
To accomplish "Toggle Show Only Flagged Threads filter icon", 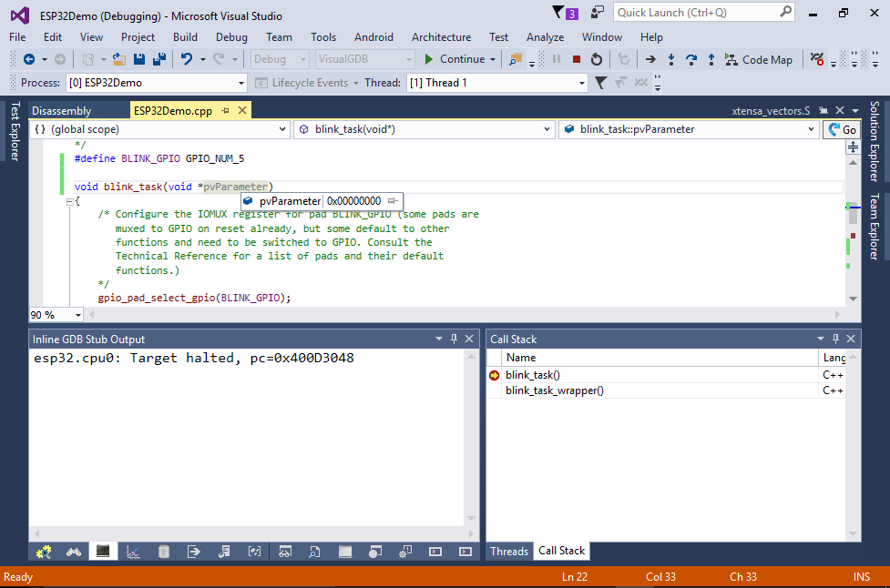I will 600,83.
